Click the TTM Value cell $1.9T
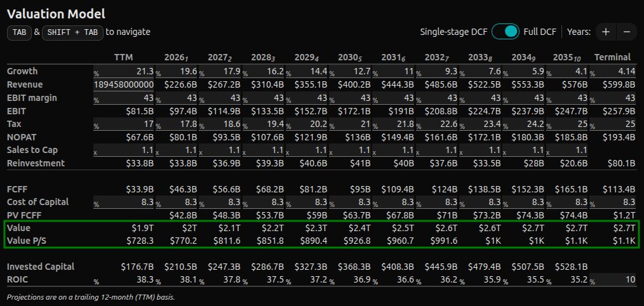 pos(144,228)
